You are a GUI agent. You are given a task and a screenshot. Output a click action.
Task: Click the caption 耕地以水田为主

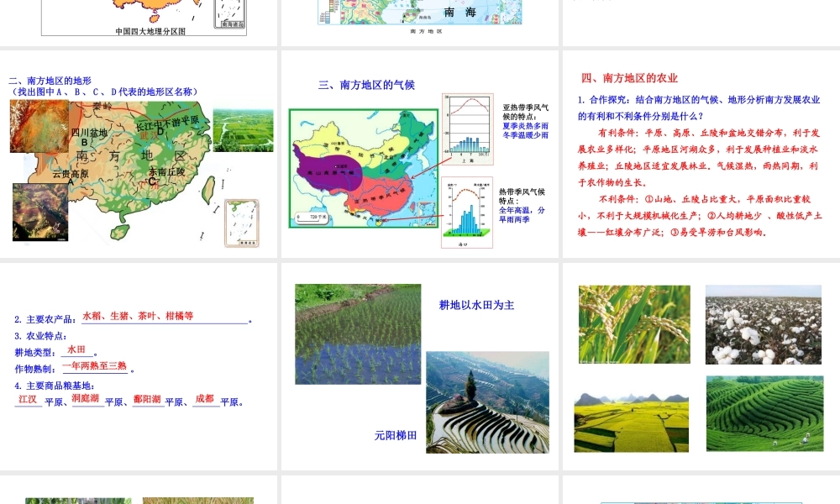tap(476, 305)
